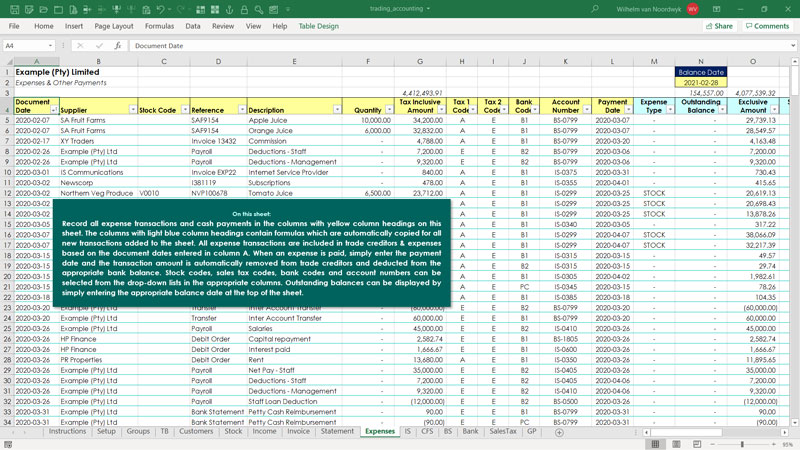800x450 pixels.
Task: Click the confirm checkmark in formula bar
Action: (x=99, y=45)
